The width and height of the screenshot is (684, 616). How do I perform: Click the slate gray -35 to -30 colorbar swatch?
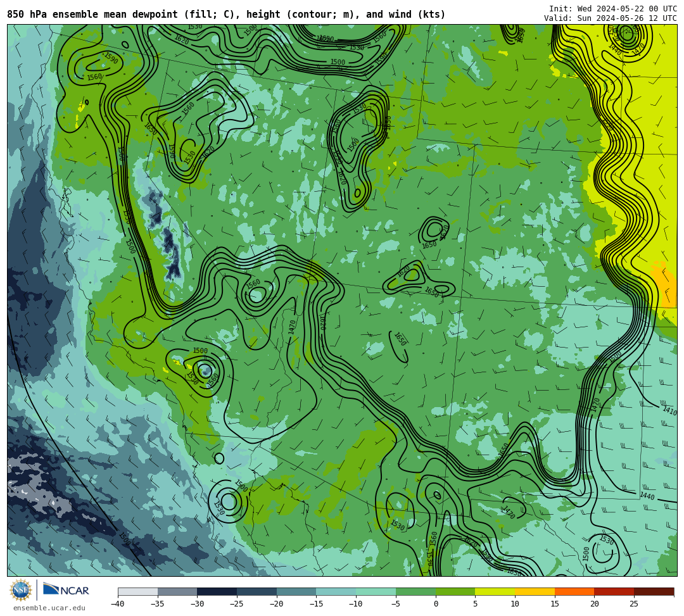click(177, 591)
